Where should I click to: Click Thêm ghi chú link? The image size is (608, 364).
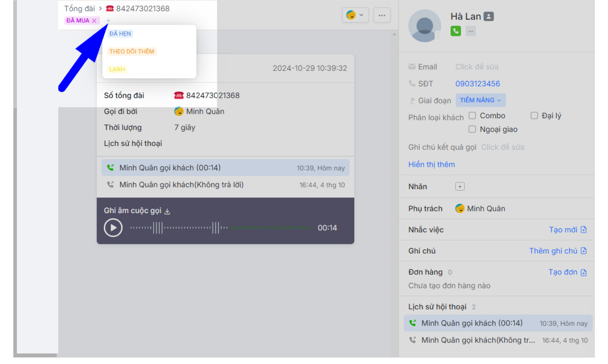(557, 251)
